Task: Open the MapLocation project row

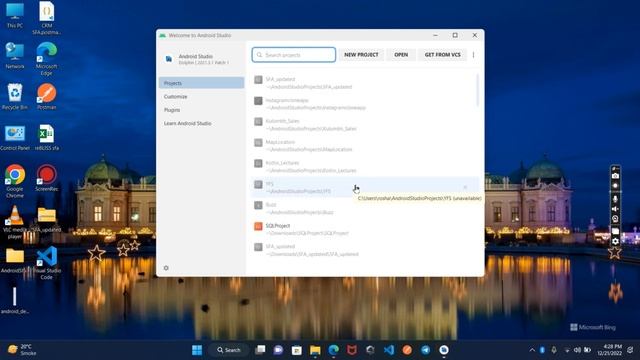Action: (x=363, y=146)
